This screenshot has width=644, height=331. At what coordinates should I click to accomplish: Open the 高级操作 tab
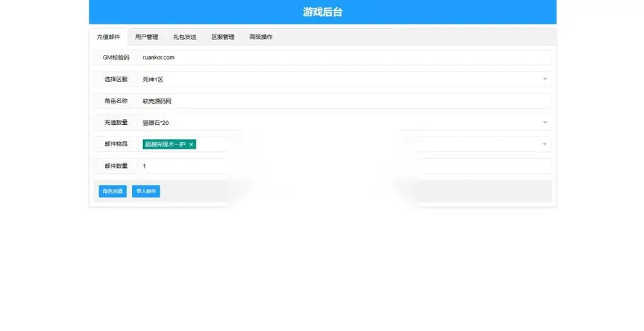click(x=261, y=37)
